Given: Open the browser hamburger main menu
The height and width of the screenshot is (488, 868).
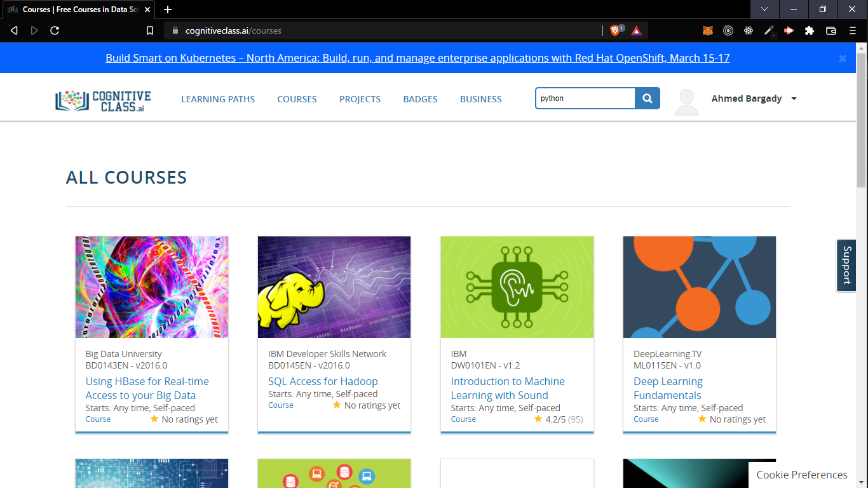Looking at the screenshot, I should [x=853, y=30].
